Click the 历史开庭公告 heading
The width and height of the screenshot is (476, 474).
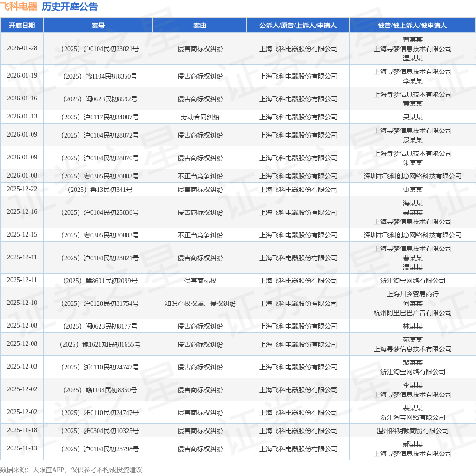click(x=70, y=7)
